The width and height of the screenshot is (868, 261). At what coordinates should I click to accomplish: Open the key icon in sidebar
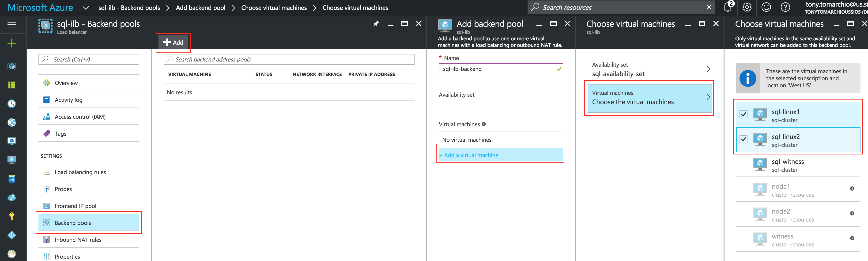pos(12,216)
